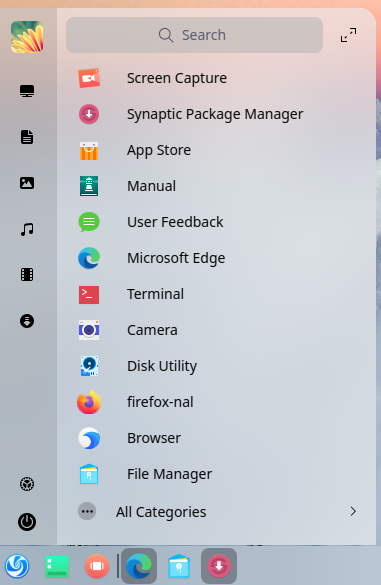Click the Search input field

click(x=194, y=35)
